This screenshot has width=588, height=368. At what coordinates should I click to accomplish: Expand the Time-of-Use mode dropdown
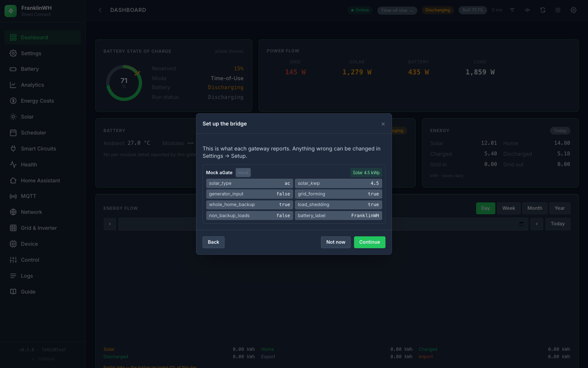coord(397,10)
